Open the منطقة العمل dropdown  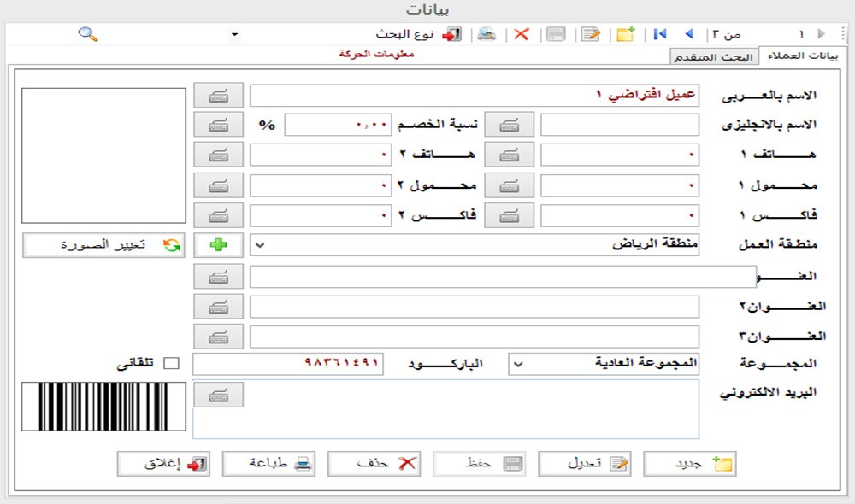260,244
